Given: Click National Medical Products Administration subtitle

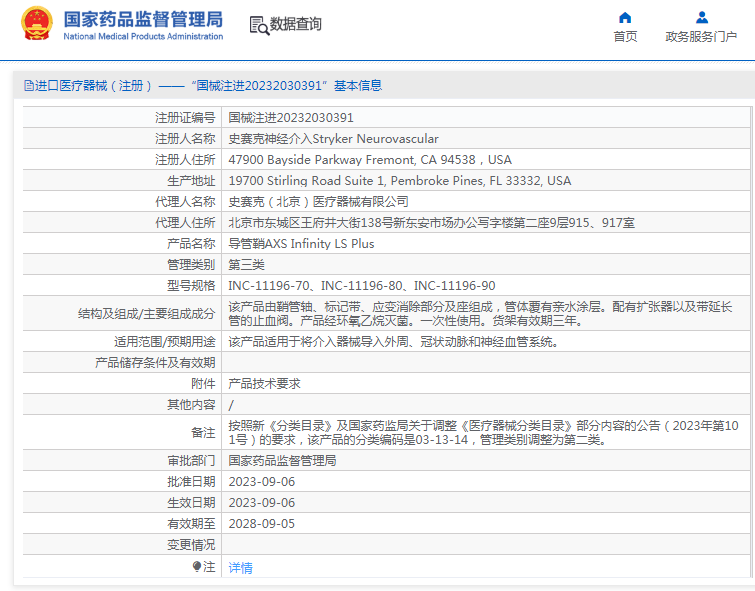Looking at the screenshot, I should (143, 36).
